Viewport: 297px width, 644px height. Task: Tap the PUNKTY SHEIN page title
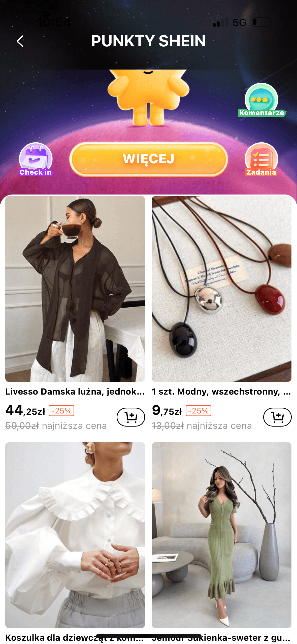[x=148, y=41]
